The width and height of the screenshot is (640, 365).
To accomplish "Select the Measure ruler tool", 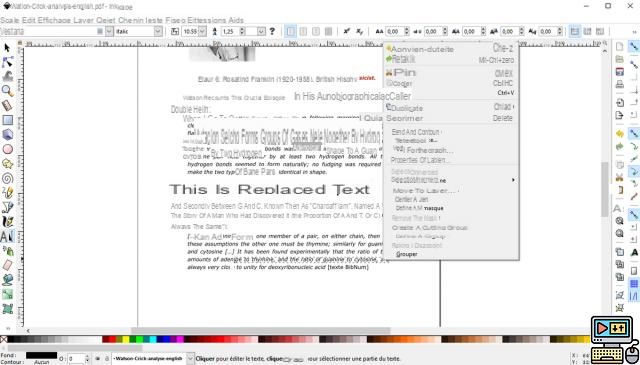I will [7, 105].
